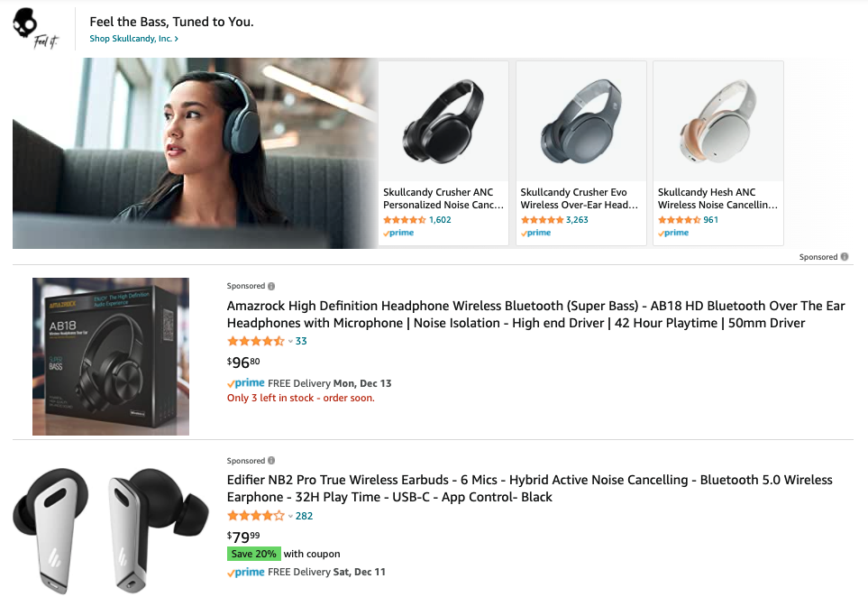Click the info icon next to Edifier Sponsored

pyautogui.click(x=271, y=461)
